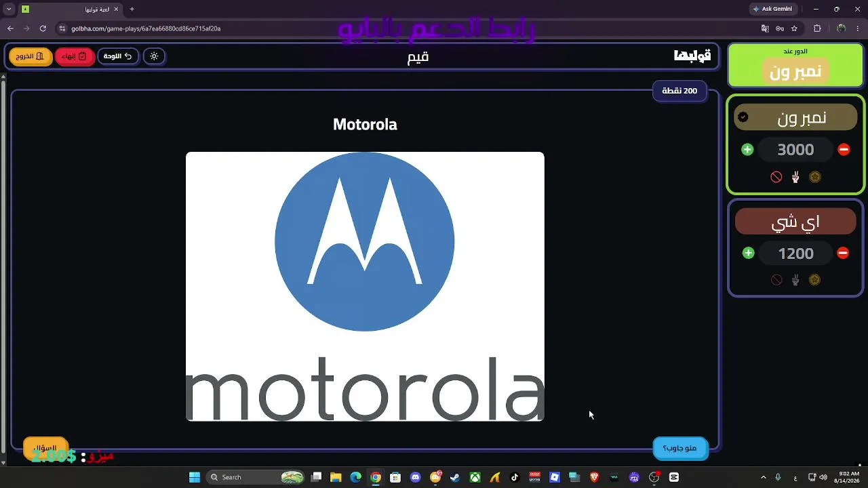Click the قيم category heading
Viewport: 868px width, 488px height.
coord(418,57)
